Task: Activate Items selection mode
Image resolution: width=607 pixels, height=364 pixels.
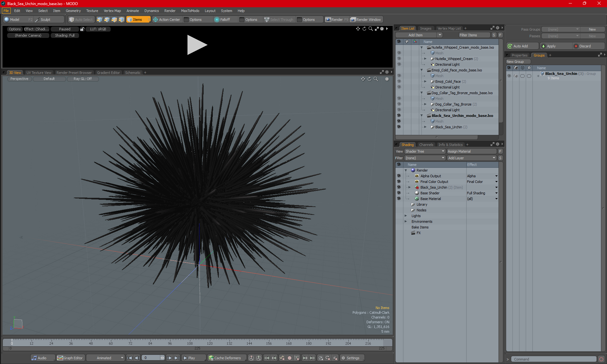Action: pyautogui.click(x=138, y=20)
